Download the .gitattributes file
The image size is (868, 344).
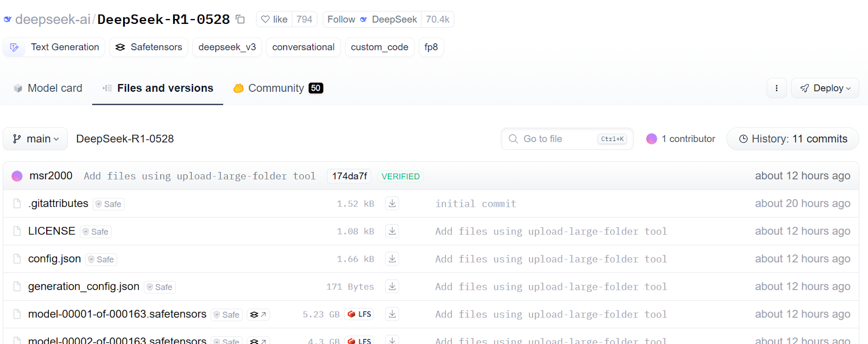pyautogui.click(x=392, y=203)
